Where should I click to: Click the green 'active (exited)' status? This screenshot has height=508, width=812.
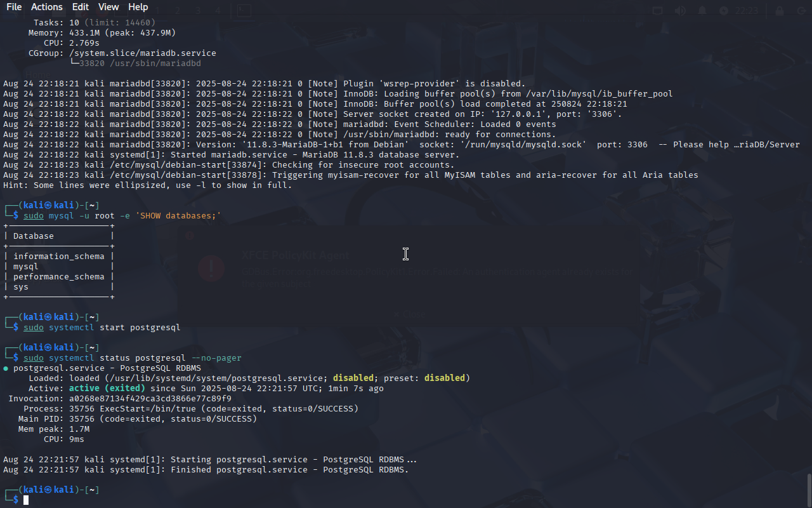click(x=107, y=389)
